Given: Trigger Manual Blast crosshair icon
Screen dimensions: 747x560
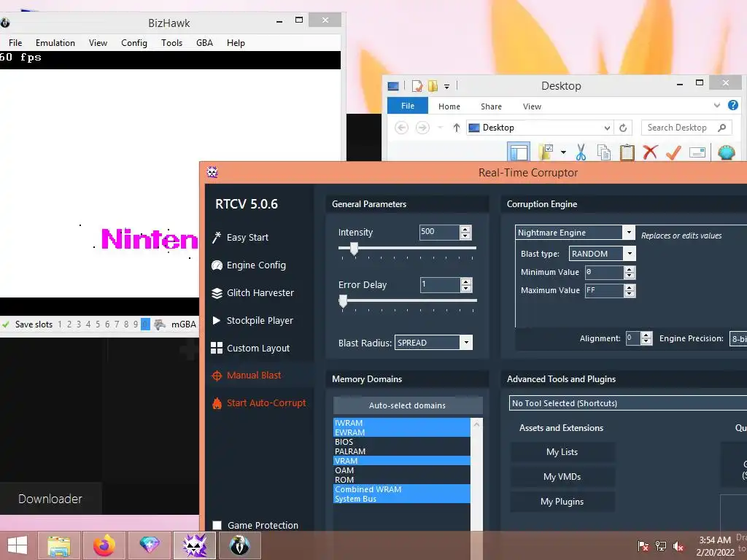Looking at the screenshot, I should pyautogui.click(x=217, y=376).
